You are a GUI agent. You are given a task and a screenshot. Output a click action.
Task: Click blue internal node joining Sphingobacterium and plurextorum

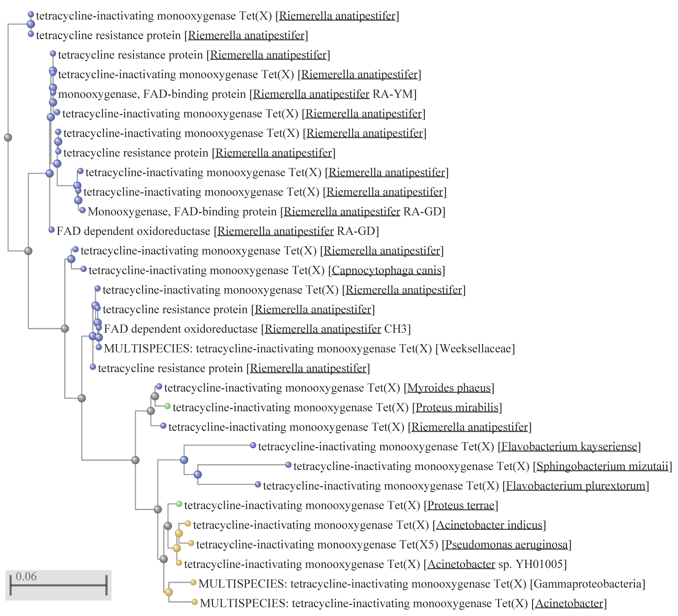coord(198,474)
